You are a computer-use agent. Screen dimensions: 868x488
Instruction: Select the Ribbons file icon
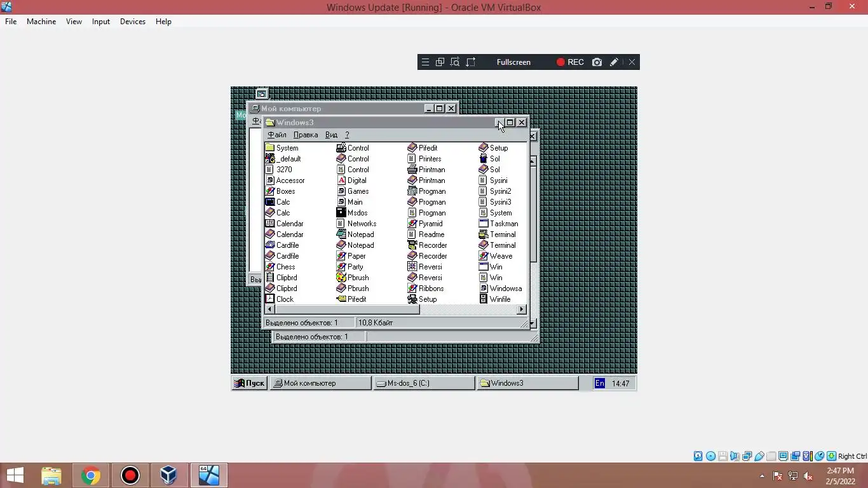point(426,288)
